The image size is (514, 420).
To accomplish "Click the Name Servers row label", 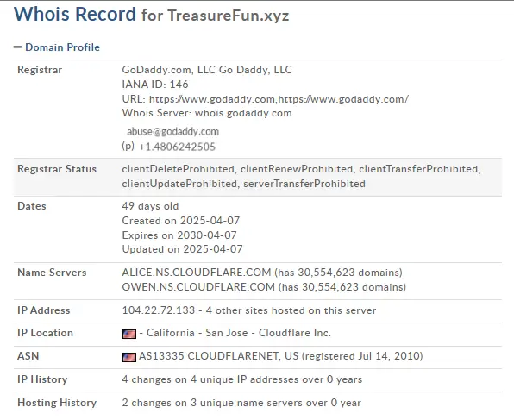I will tap(52, 273).
